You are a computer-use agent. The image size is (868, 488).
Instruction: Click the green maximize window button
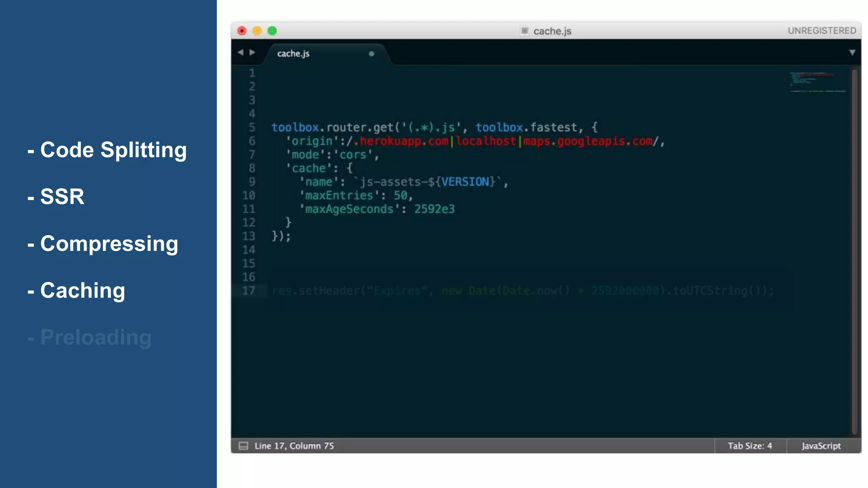(272, 30)
